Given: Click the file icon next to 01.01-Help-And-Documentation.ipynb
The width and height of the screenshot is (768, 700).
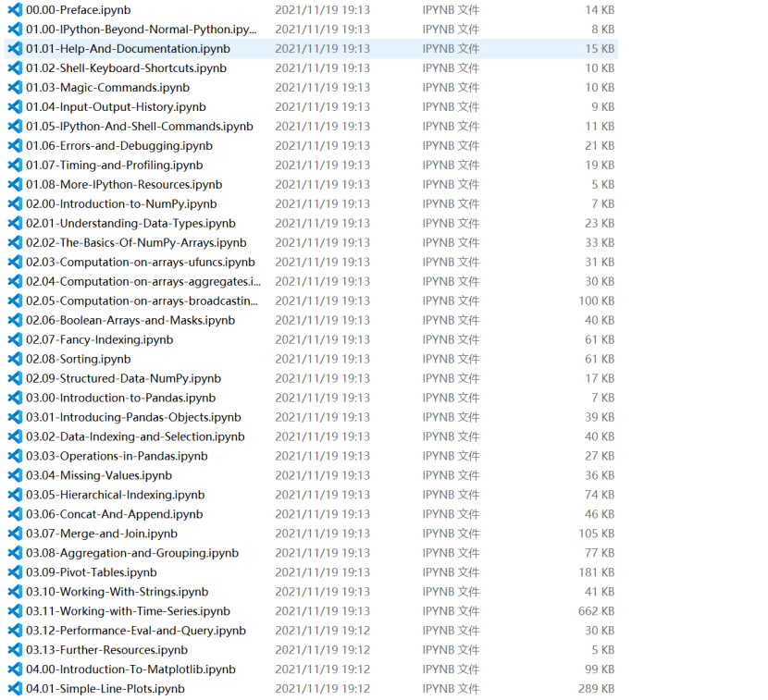Looking at the screenshot, I should tap(15, 48).
